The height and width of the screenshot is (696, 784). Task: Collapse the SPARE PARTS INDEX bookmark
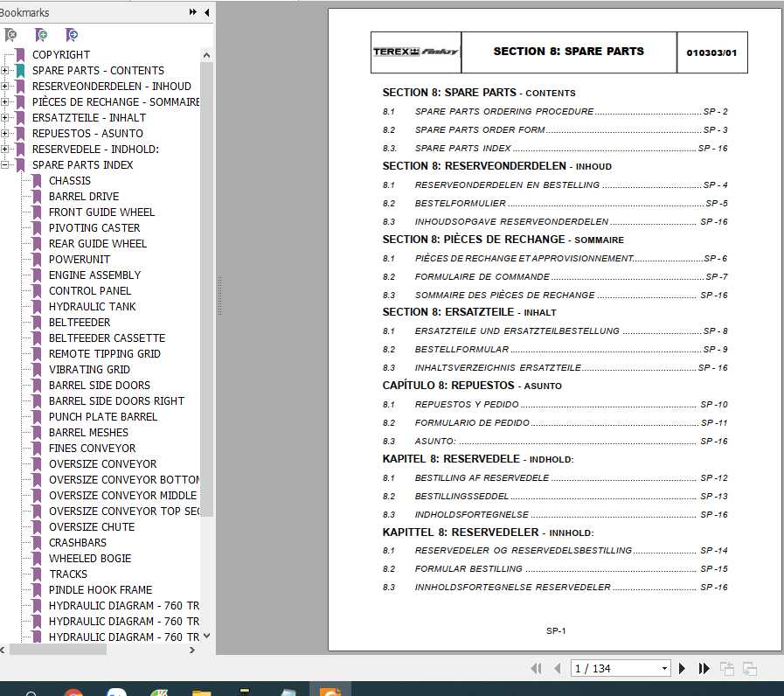point(4,165)
